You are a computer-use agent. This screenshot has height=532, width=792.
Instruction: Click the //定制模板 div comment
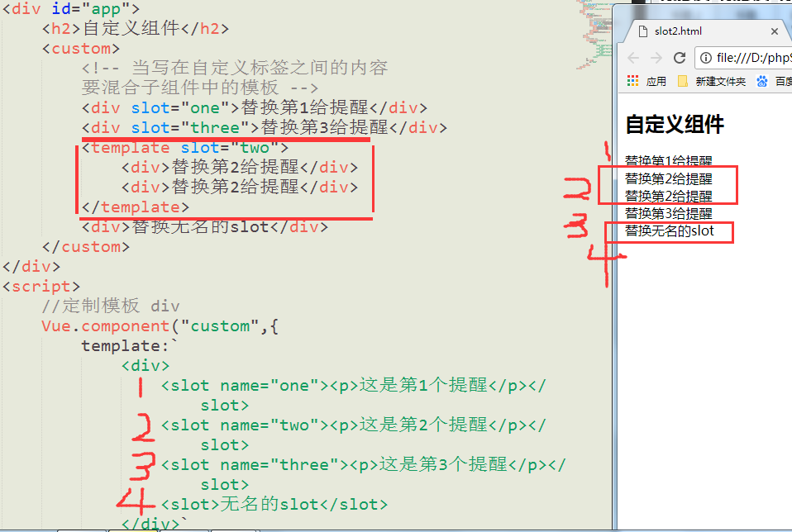click(x=111, y=306)
